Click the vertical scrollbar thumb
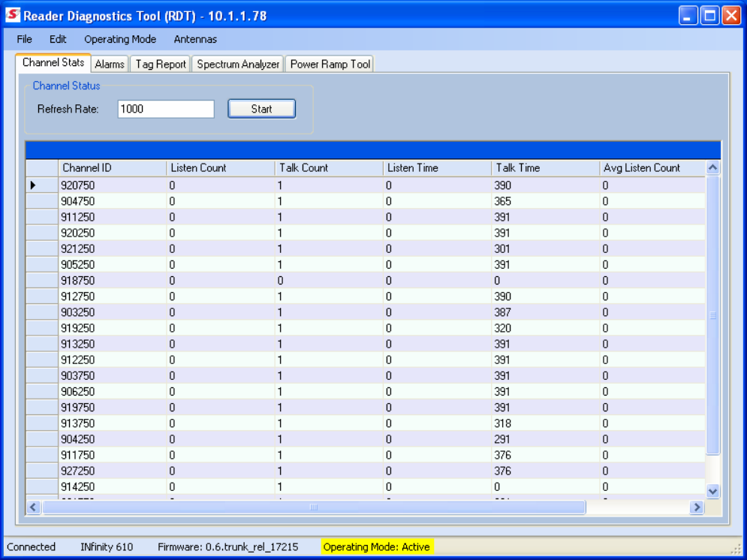747x560 pixels. click(712, 315)
